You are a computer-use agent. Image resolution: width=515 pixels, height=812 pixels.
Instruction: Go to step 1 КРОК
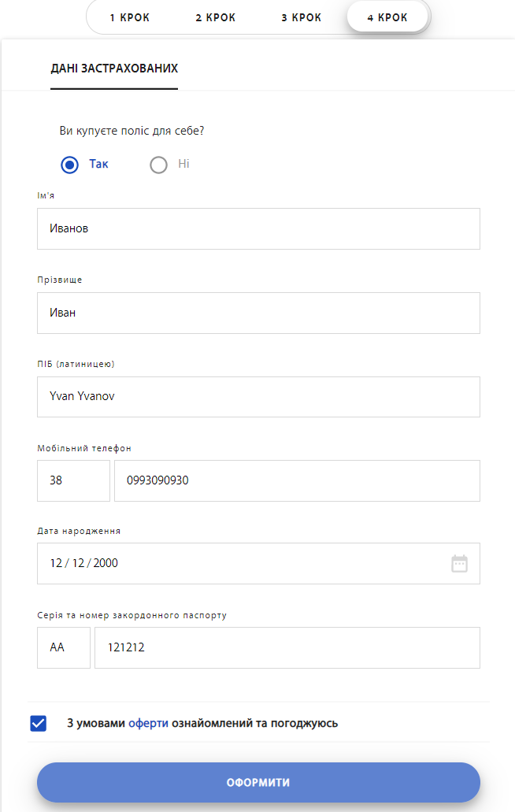point(129,17)
